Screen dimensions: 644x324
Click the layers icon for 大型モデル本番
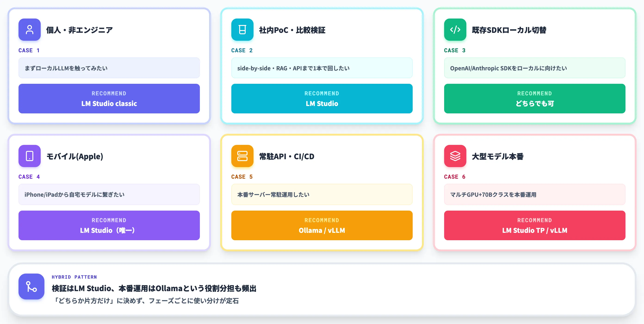click(455, 156)
